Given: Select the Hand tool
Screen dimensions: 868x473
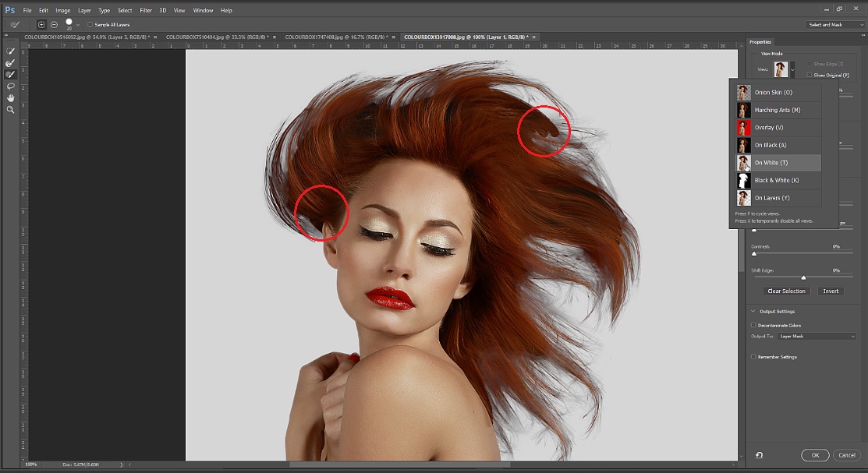Looking at the screenshot, I should (x=10, y=97).
